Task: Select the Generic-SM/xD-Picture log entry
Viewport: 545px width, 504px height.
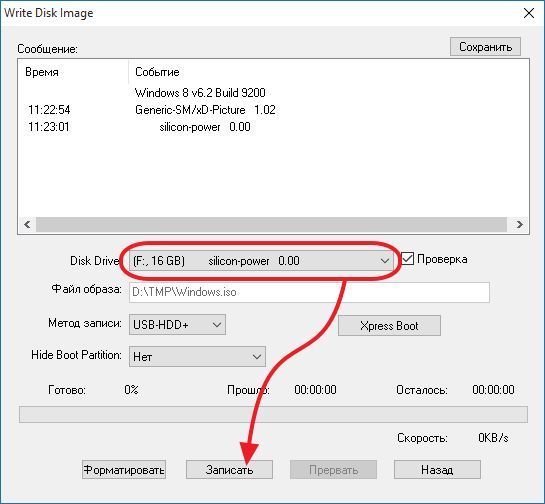Action: point(139,110)
